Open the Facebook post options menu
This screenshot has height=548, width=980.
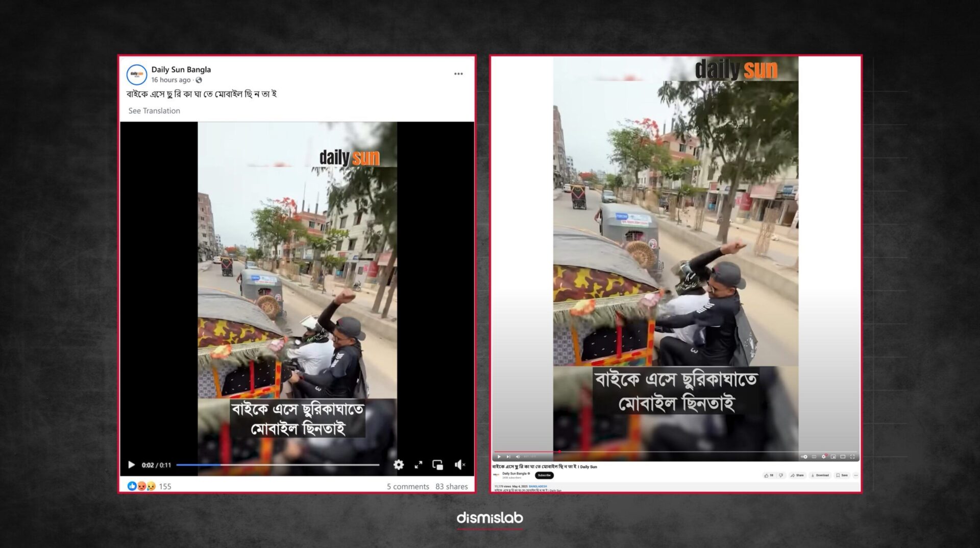coord(458,74)
